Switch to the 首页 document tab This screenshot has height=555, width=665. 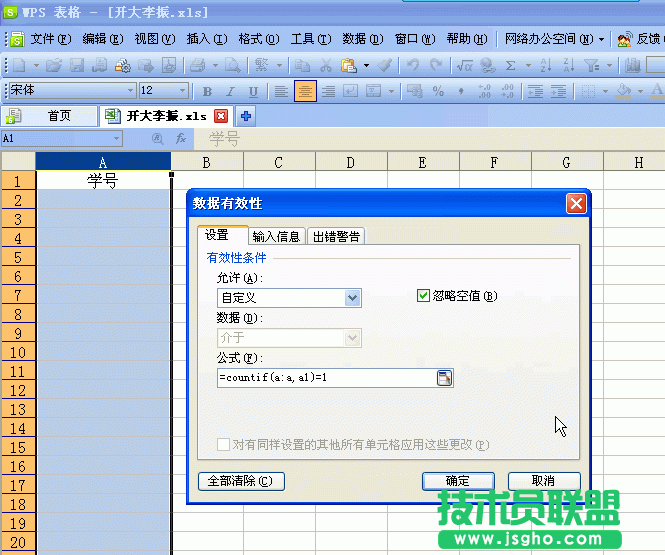(49, 115)
